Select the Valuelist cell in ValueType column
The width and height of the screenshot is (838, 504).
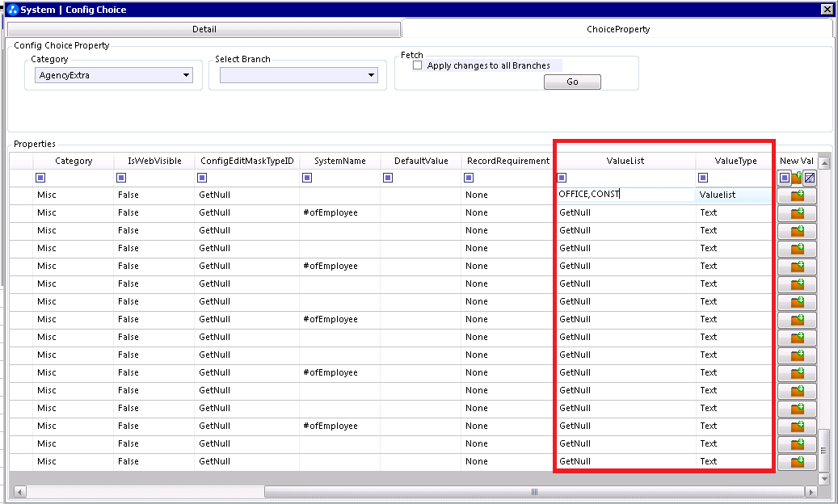(x=735, y=195)
